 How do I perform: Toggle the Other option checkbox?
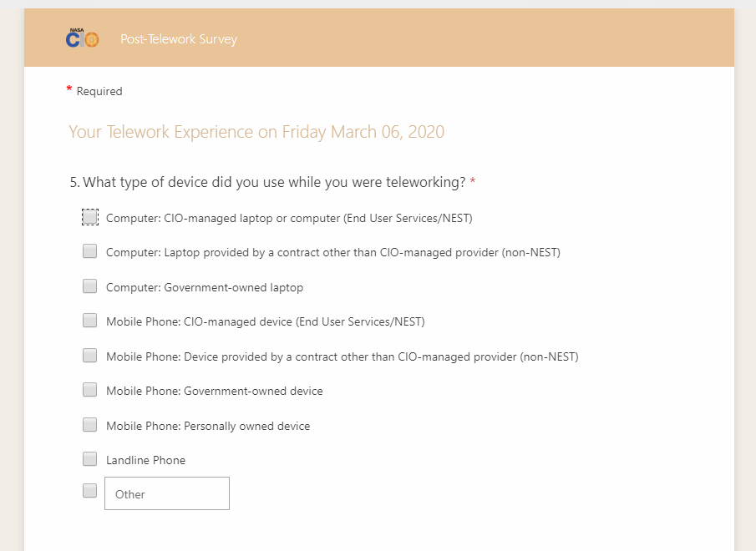pyautogui.click(x=90, y=491)
